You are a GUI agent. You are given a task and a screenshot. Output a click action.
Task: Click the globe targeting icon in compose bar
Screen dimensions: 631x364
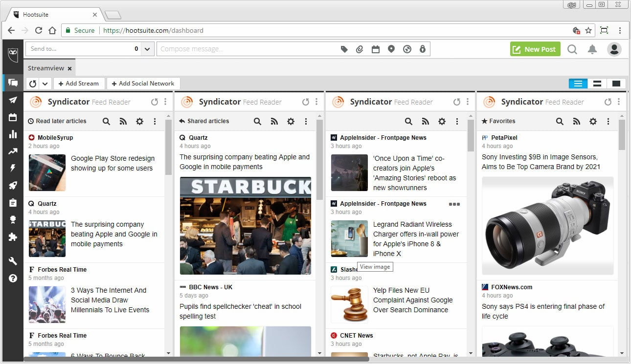pyautogui.click(x=407, y=49)
